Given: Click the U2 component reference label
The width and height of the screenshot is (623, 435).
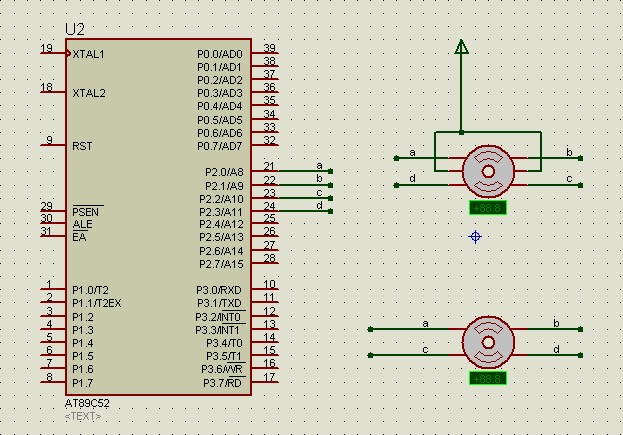Looking at the screenshot, I should (x=75, y=29).
